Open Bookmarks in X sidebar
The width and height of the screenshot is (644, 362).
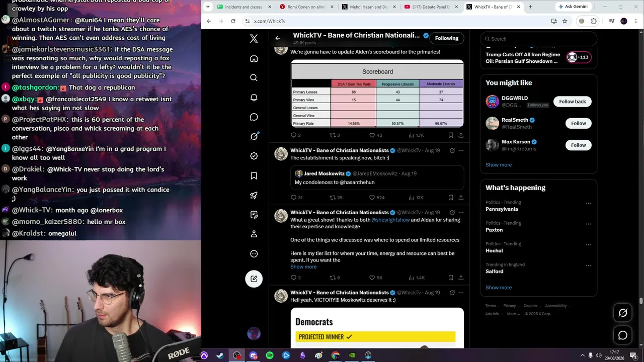(254, 175)
